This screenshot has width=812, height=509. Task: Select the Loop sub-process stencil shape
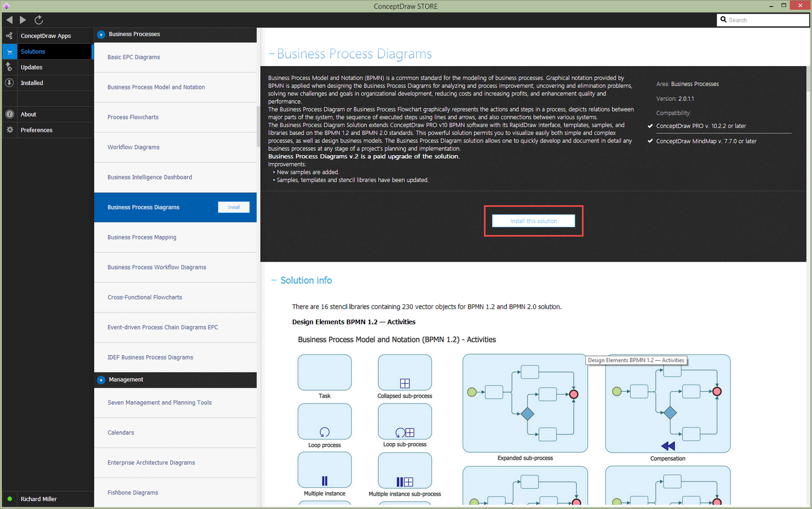[405, 421]
